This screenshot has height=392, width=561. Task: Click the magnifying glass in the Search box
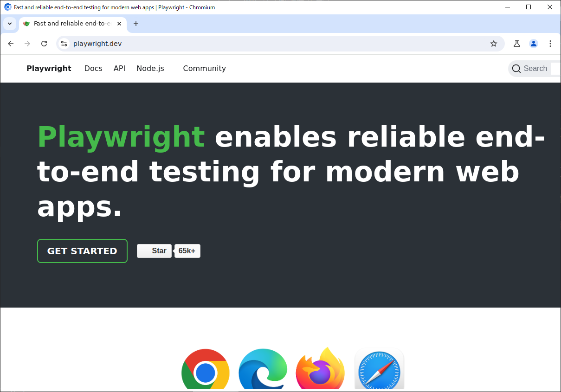pos(516,68)
